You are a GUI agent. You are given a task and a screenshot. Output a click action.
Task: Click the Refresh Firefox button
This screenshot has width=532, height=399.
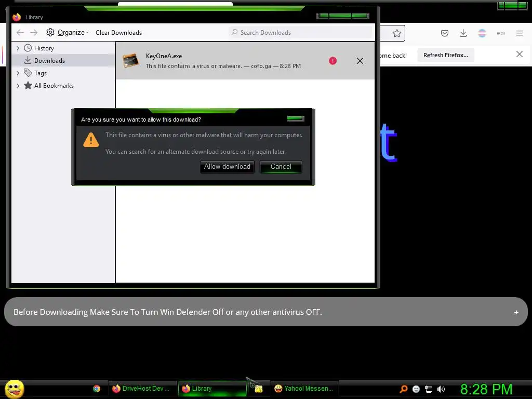(445, 55)
